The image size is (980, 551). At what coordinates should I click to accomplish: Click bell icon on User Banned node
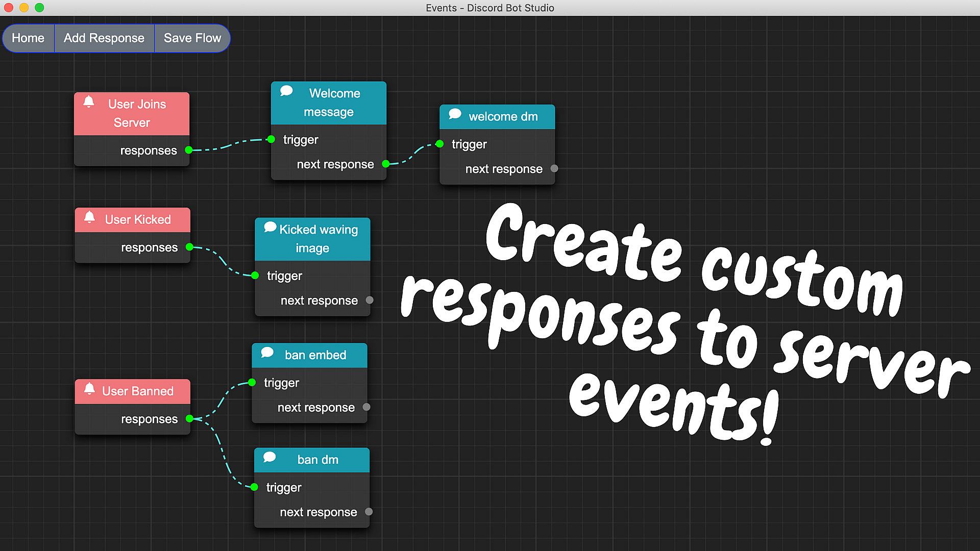89,389
